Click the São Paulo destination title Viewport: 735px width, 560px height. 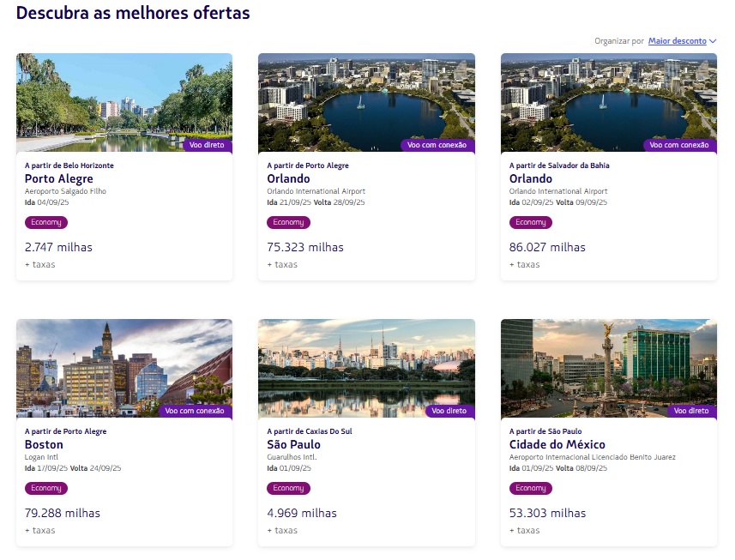293,444
